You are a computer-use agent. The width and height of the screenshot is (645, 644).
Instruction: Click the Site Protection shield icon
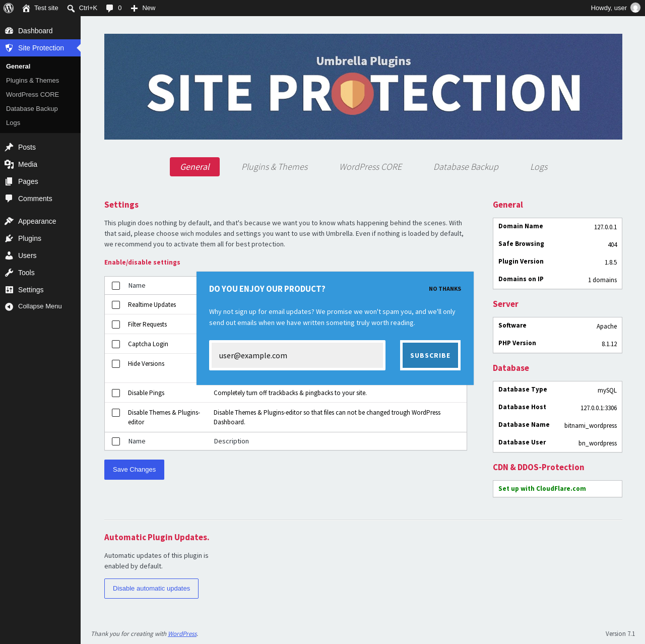[x=9, y=48]
